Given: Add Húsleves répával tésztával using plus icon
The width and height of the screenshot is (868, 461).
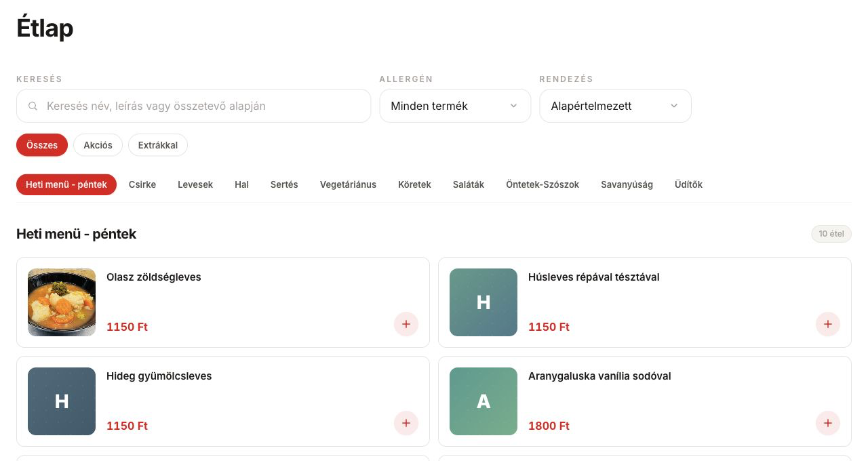Looking at the screenshot, I should pyautogui.click(x=828, y=324).
